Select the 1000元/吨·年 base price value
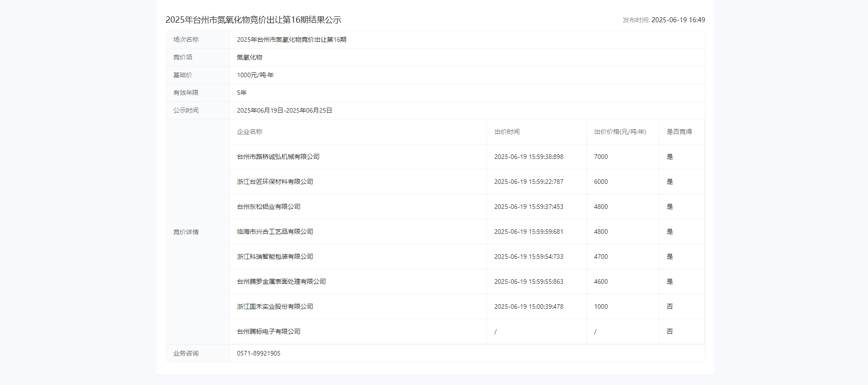 255,75
